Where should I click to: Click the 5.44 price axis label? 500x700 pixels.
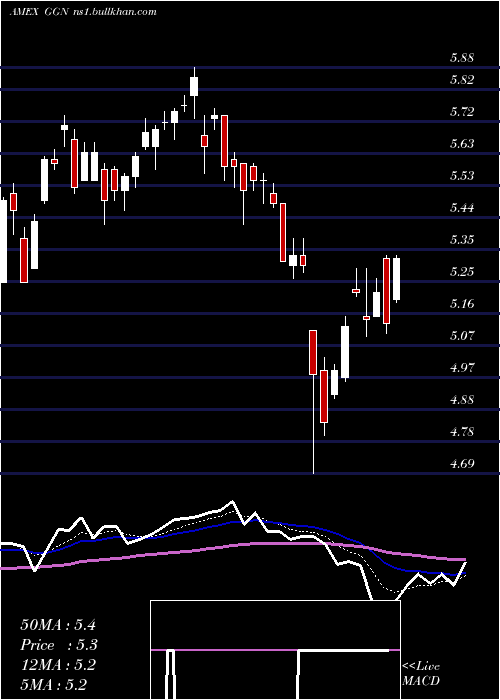tap(461, 208)
